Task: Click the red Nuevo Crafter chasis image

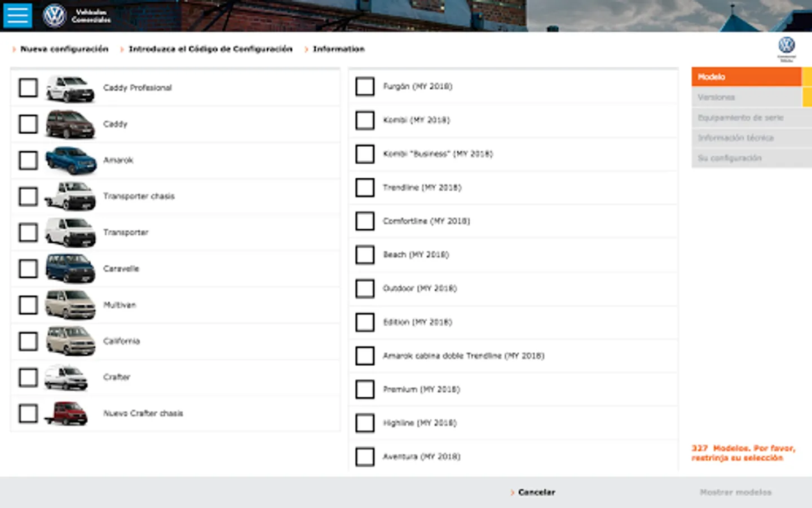Action: 67,413
